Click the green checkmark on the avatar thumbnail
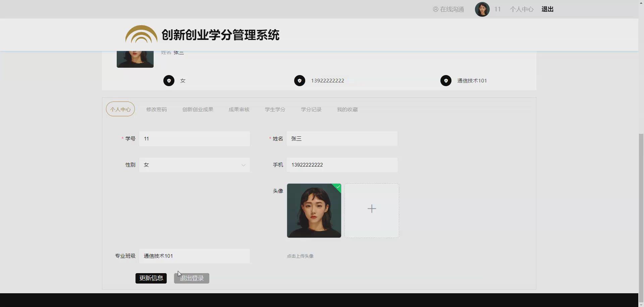 coord(338,187)
